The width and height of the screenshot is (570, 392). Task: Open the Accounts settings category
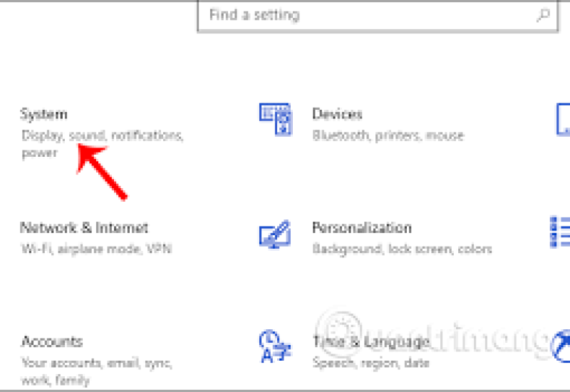coord(52,341)
